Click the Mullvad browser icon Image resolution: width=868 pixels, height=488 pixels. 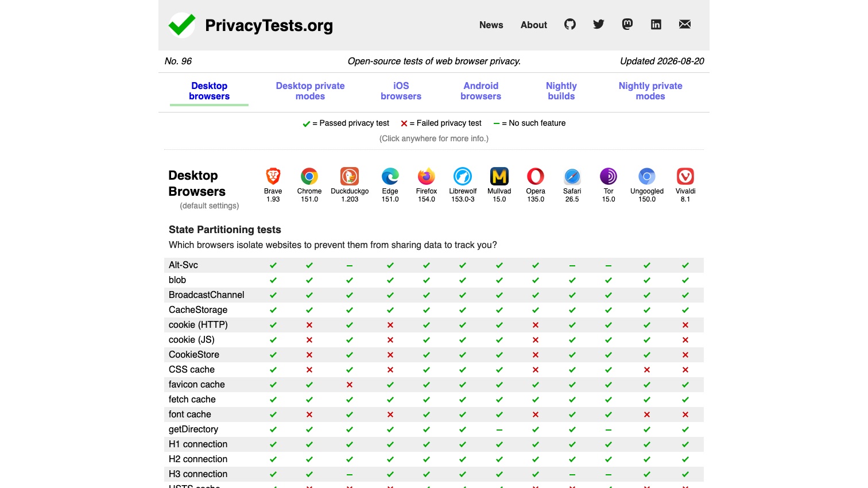499,176
